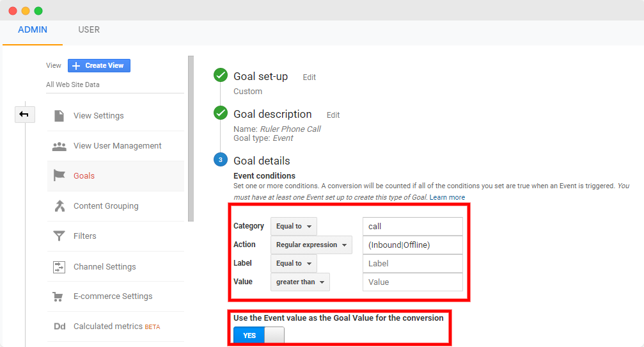The width and height of the screenshot is (644, 347).
Task: Click the green maximize window button
Action: [x=38, y=11]
